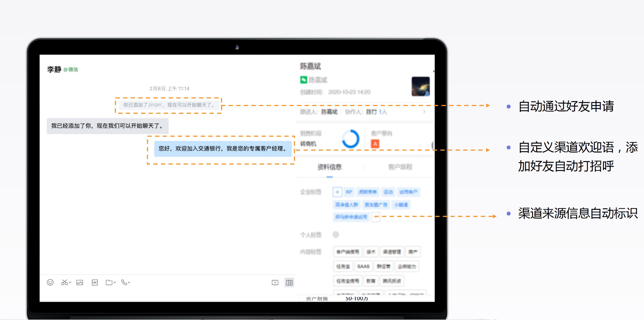Viewport: 644px width, 320px height.
Task: Click the orange A customer intent badge
Action: click(375, 144)
